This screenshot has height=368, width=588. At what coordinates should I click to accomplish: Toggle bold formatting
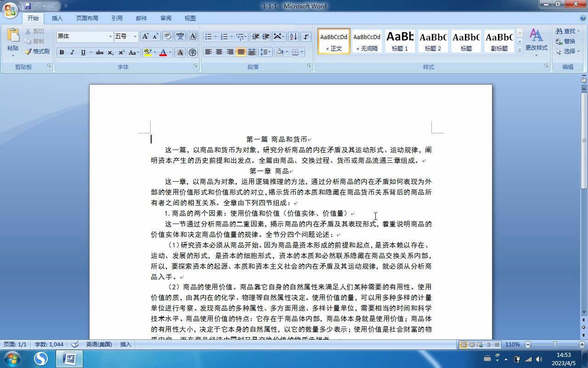click(62, 52)
